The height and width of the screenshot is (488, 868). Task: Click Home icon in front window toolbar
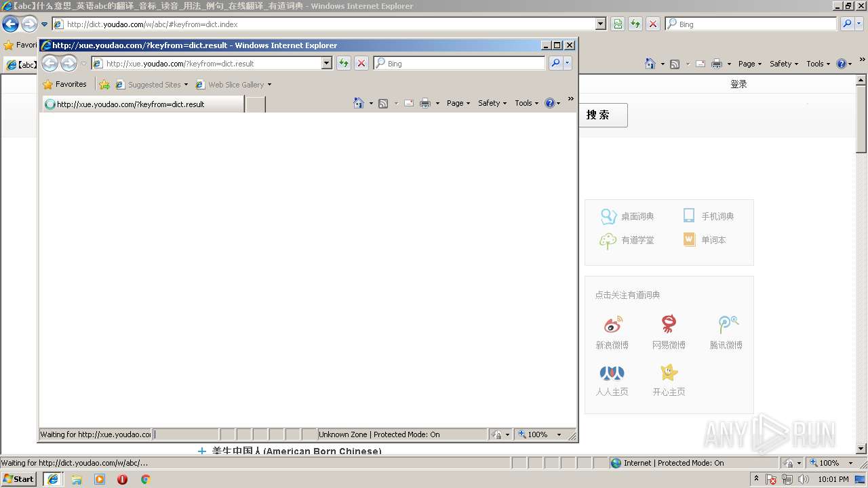(x=359, y=103)
